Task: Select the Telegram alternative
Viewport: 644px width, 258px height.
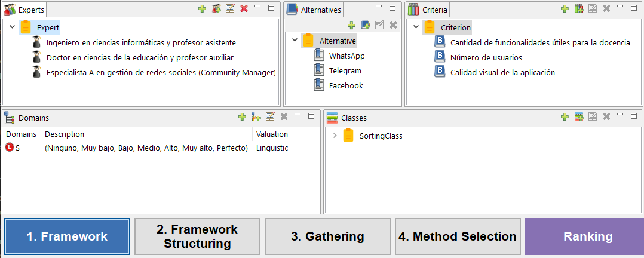Action: [345, 70]
